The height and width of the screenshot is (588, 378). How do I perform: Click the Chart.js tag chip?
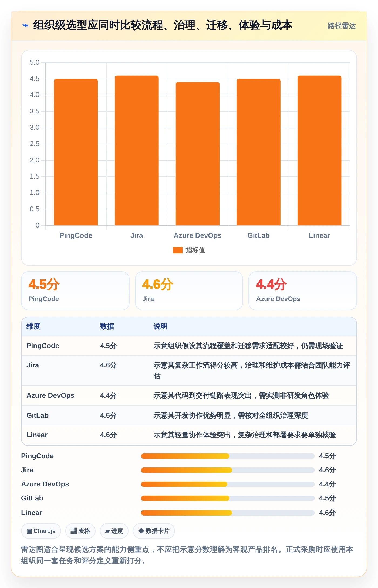[41, 531]
